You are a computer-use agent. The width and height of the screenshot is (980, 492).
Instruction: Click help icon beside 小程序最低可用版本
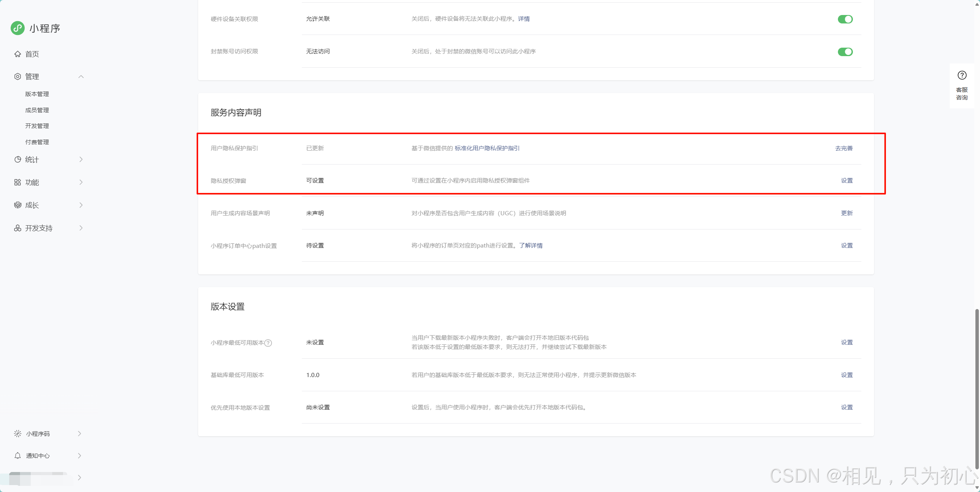(268, 343)
